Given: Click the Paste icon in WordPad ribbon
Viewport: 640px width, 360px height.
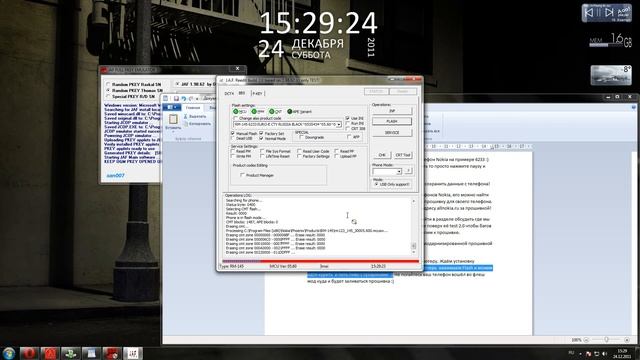Looking at the screenshot, I should pyautogui.click(x=173, y=119).
